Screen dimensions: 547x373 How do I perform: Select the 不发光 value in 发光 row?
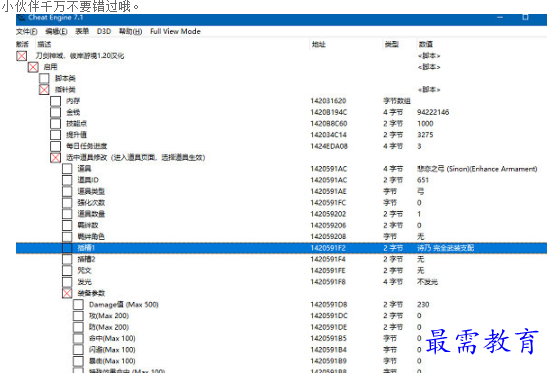tap(427, 282)
